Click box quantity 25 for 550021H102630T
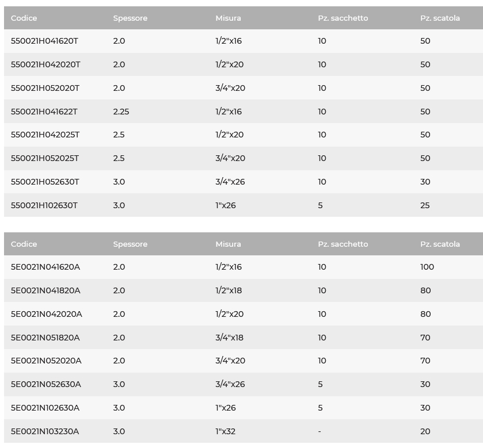483x448 pixels. [425, 205]
